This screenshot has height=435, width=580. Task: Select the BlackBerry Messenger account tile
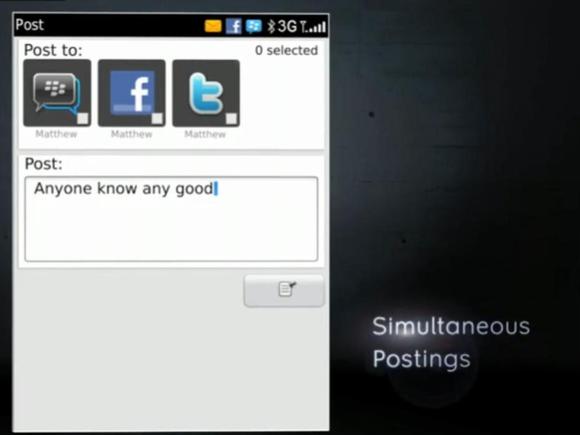pos(57,93)
